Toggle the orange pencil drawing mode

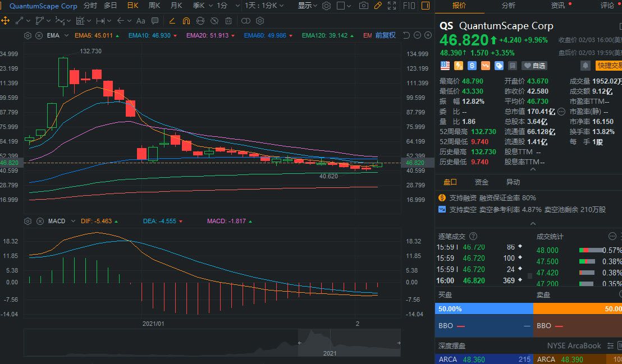[x=378, y=6]
